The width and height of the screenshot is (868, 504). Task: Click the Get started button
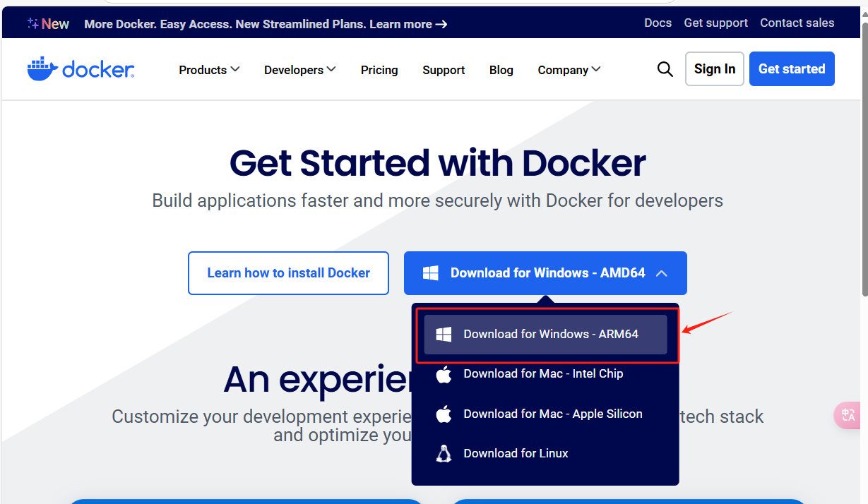click(792, 68)
